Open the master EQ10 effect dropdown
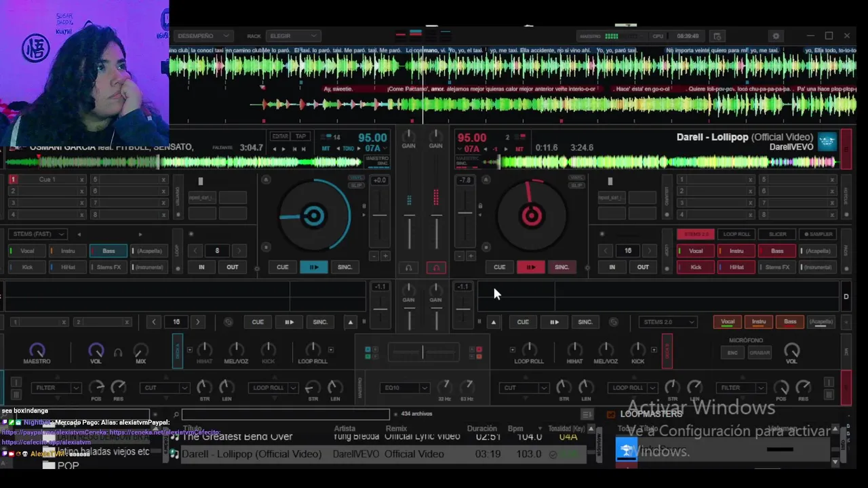 [x=405, y=388]
